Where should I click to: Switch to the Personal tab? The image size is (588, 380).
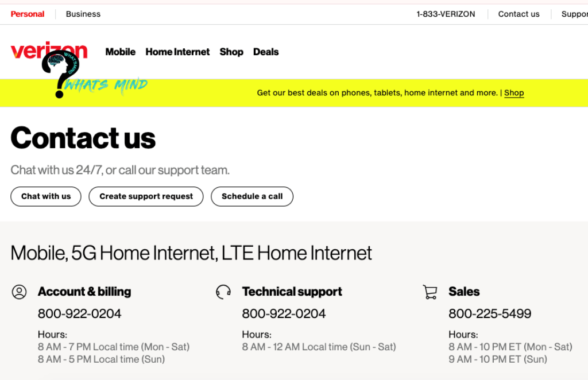tap(28, 14)
